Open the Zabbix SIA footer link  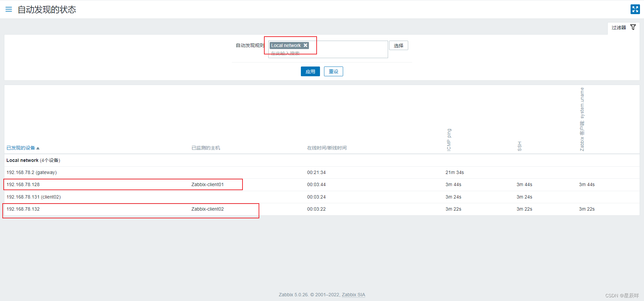pyautogui.click(x=353, y=295)
